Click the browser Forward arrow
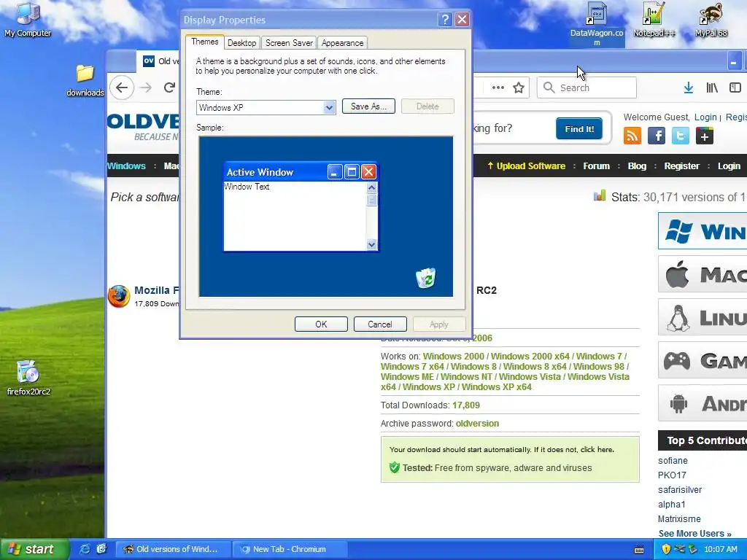Screen dimensions: 747x560 [146, 87]
